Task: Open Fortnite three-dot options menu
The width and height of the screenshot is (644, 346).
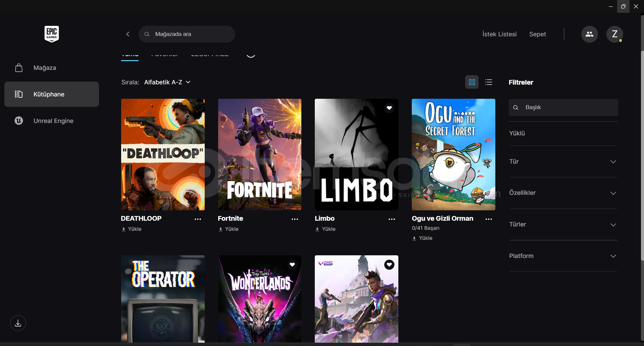Action: click(295, 219)
